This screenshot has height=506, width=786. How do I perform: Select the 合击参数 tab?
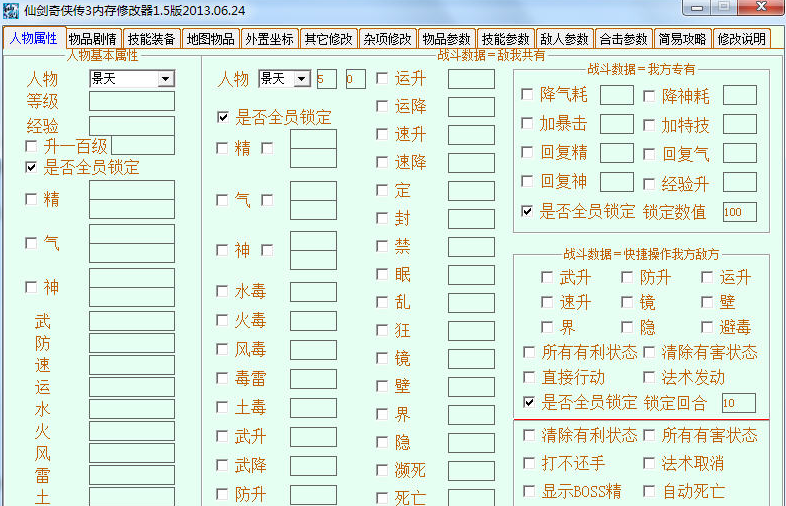click(x=624, y=39)
